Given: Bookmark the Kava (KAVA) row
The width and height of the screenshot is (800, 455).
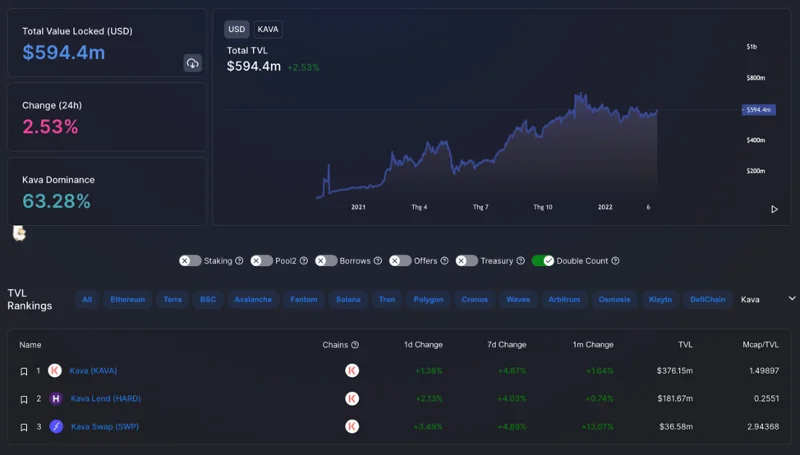Looking at the screenshot, I should [x=23, y=371].
